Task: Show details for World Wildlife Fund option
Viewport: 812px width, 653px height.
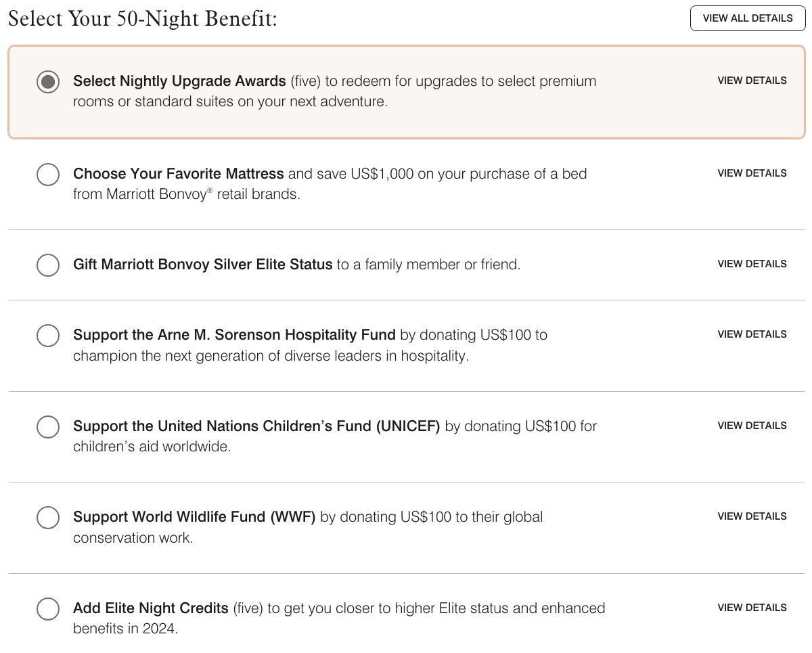Action: (x=752, y=516)
